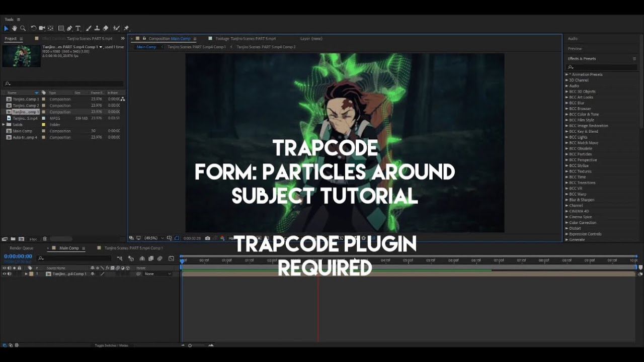Screen dimensions: 644x362
Task: Mute audio of Tanjiro Comp 1 layer
Action: click(x=9, y=274)
